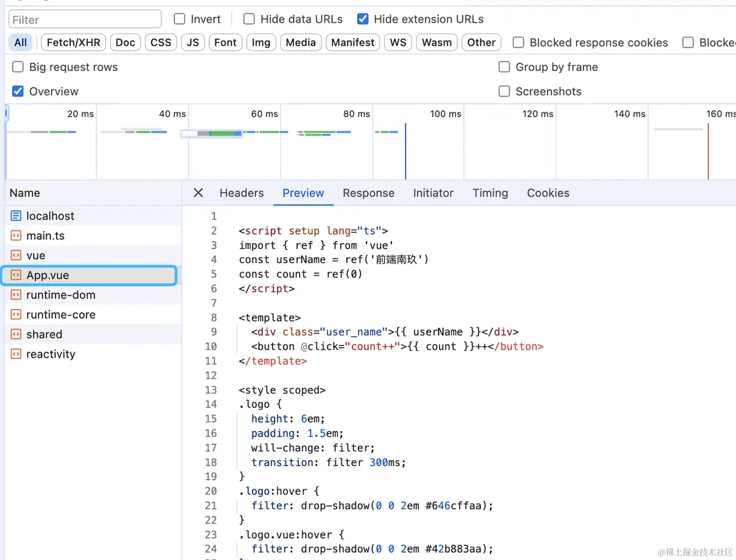
Task: Click the icon beside the shared request
Action: (16, 334)
